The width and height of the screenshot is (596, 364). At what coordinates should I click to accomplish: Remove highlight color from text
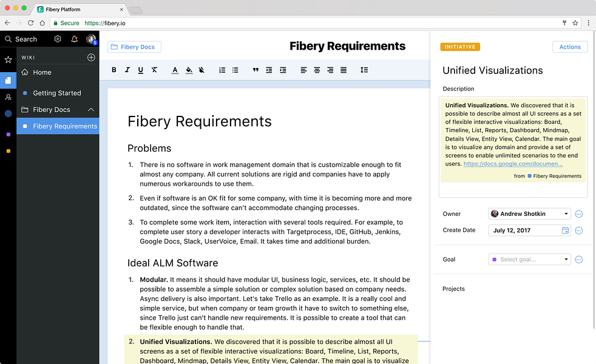coord(202,70)
